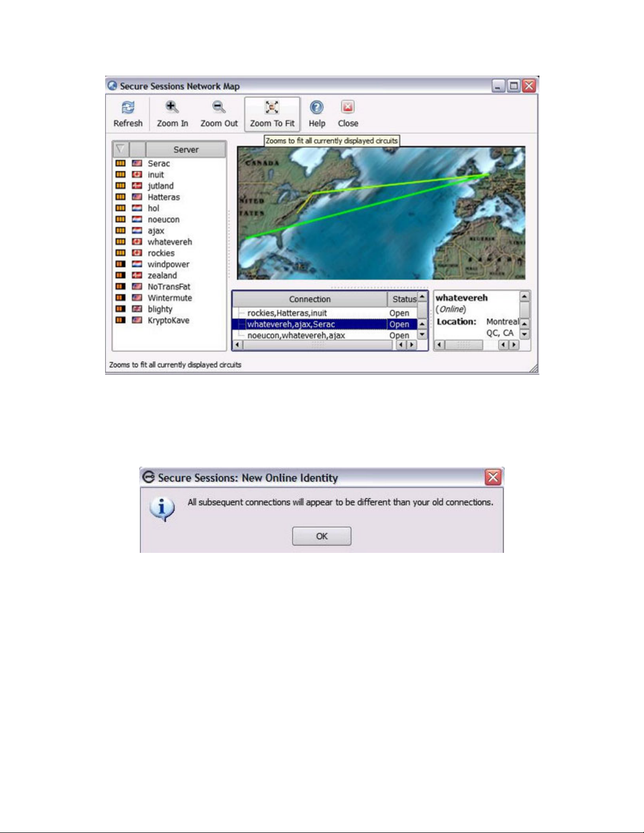
Task: Select the noeucon,whatevereh,ajax circuit
Action: 296,335
